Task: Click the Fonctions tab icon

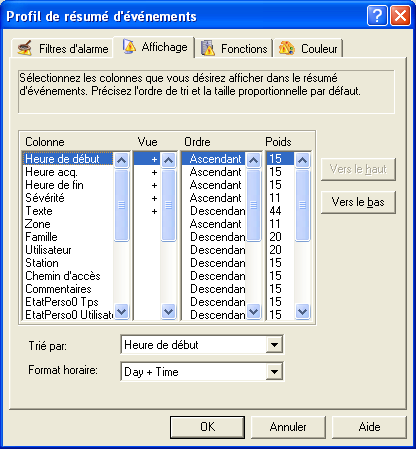Action: coord(208,48)
